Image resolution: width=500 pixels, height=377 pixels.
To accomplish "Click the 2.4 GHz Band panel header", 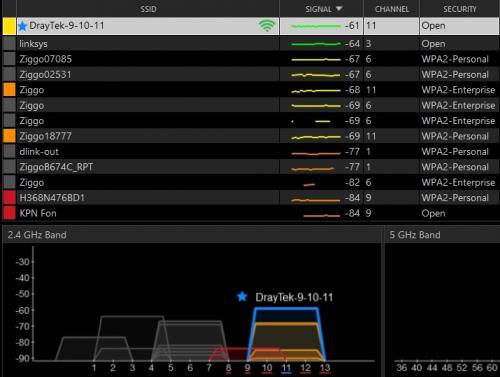I will pyautogui.click(x=192, y=235).
